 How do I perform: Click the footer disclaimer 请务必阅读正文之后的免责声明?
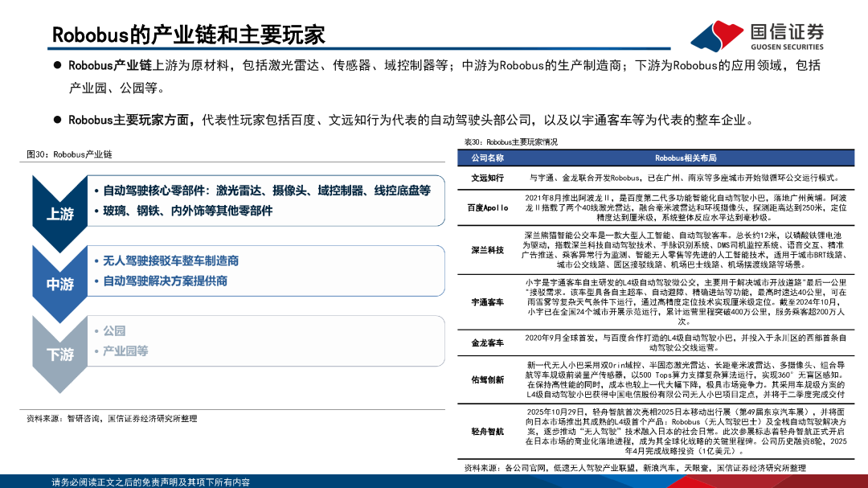150,482
